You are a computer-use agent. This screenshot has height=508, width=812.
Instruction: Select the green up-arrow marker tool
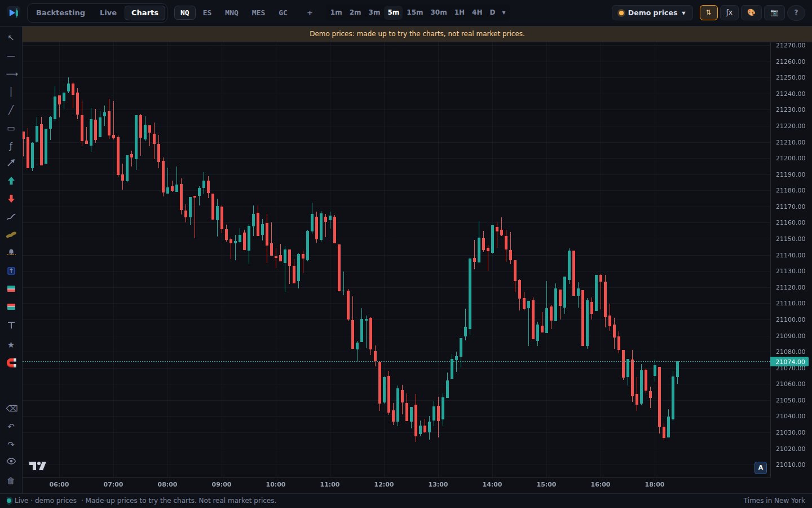coord(11,181)
